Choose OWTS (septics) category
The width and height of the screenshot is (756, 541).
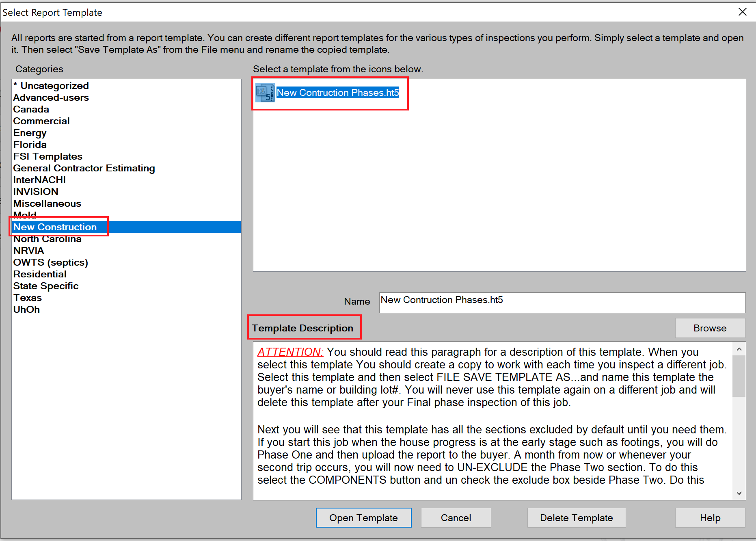click(51, 262)
